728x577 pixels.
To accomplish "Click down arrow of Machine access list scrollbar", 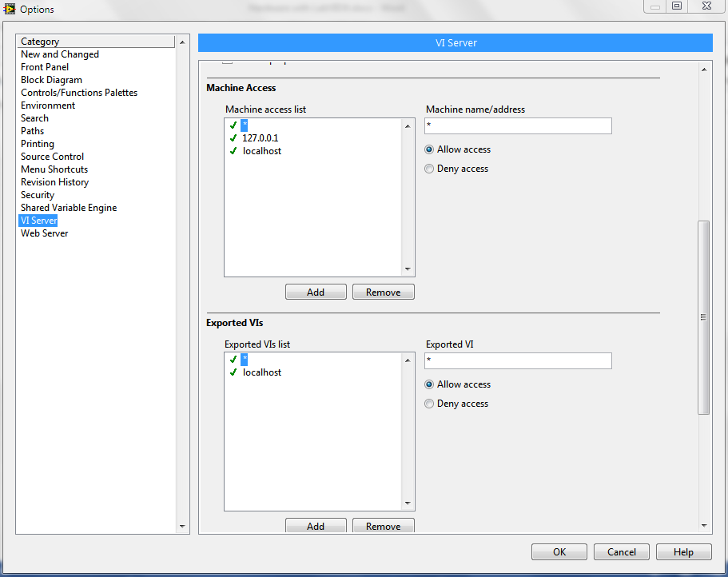I will coord(408,269).
